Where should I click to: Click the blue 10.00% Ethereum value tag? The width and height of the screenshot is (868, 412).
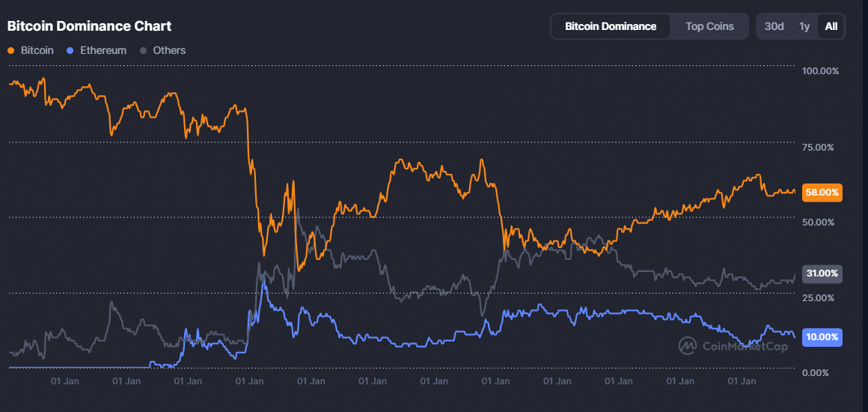822,337
